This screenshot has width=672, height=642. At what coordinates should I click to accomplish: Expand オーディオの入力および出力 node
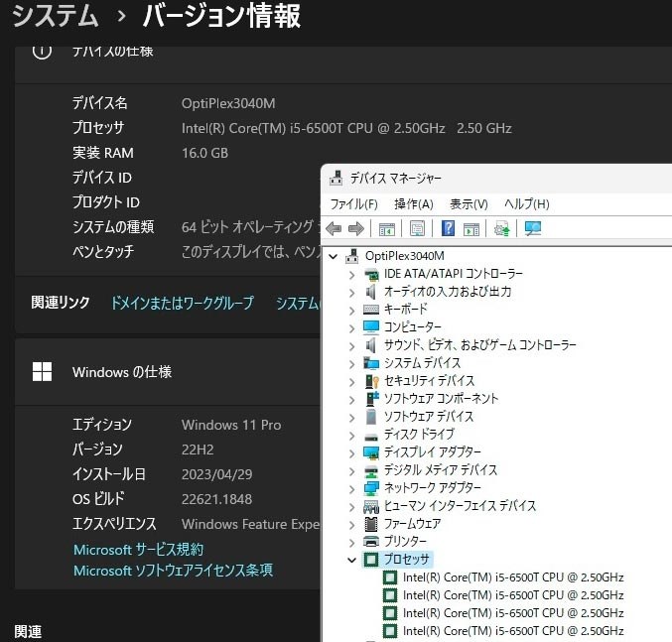(351, 293)
